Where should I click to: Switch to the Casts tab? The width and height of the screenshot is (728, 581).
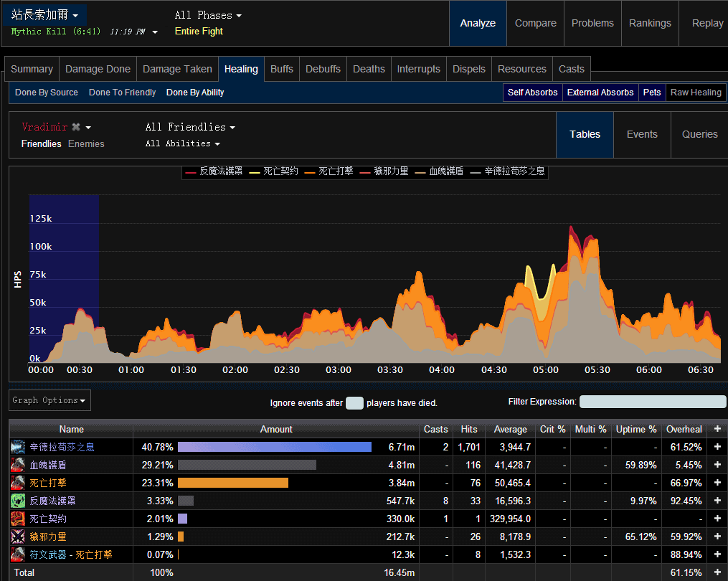point(572,69)
